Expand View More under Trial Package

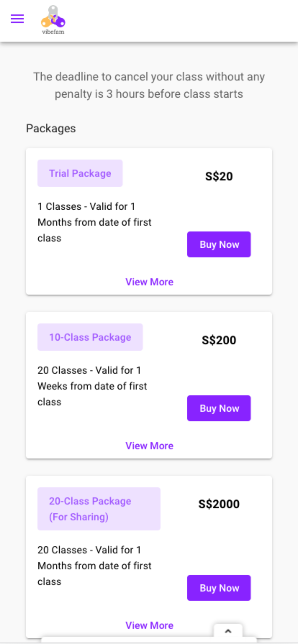tap(149, 282)
